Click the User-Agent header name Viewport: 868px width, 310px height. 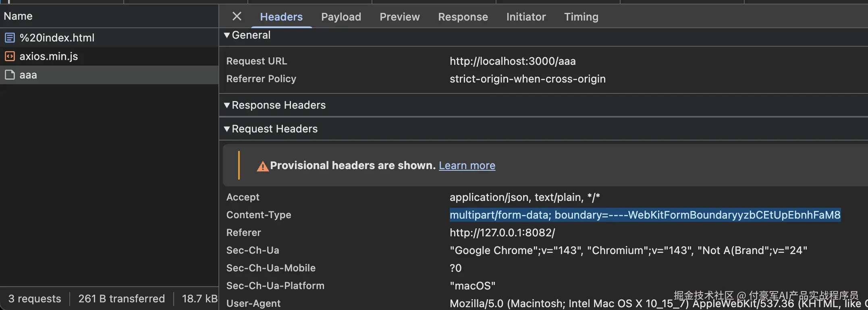click(x=253, y=304)
